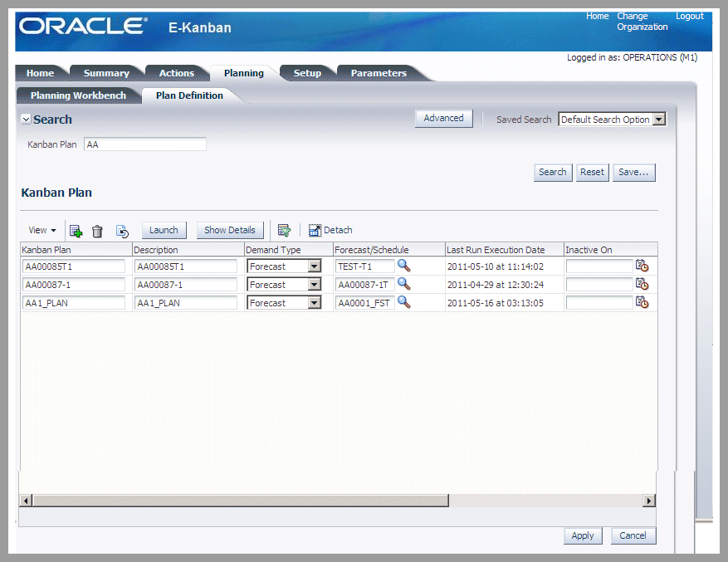The image size is (728, 562).
Task: Open date picker for AA00085T1 Inactive On
Action: tap(642, 266)
